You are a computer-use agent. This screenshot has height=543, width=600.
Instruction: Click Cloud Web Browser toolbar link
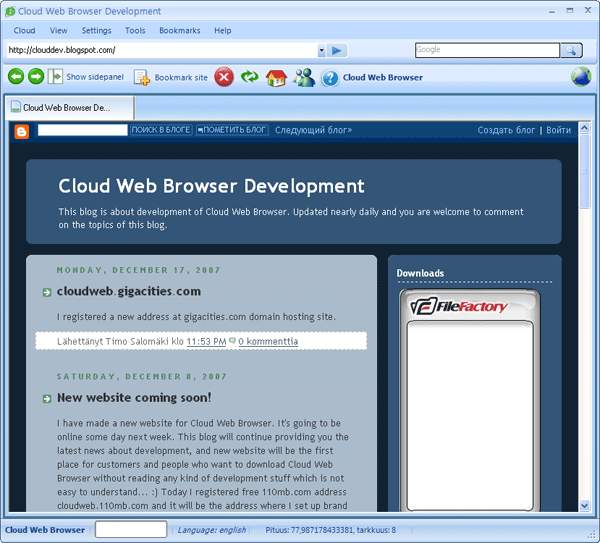point(383,78)
